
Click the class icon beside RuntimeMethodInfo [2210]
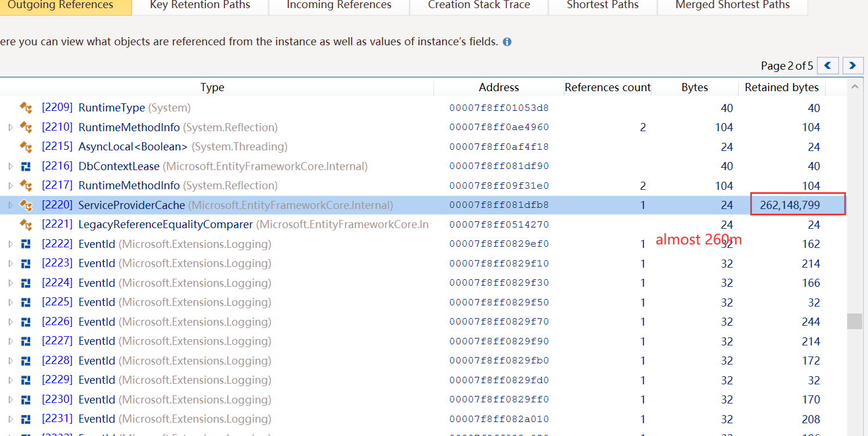click(x=26, y=127)
